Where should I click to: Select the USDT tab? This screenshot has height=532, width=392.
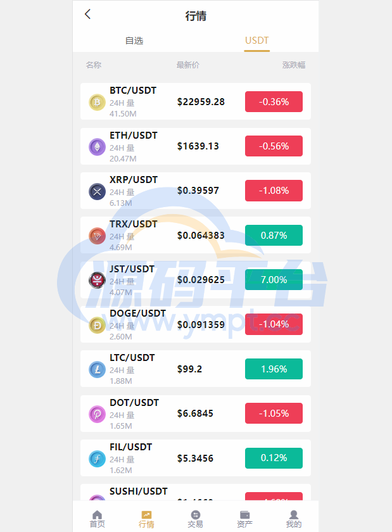pyautogui.click(x=257, y=41)
